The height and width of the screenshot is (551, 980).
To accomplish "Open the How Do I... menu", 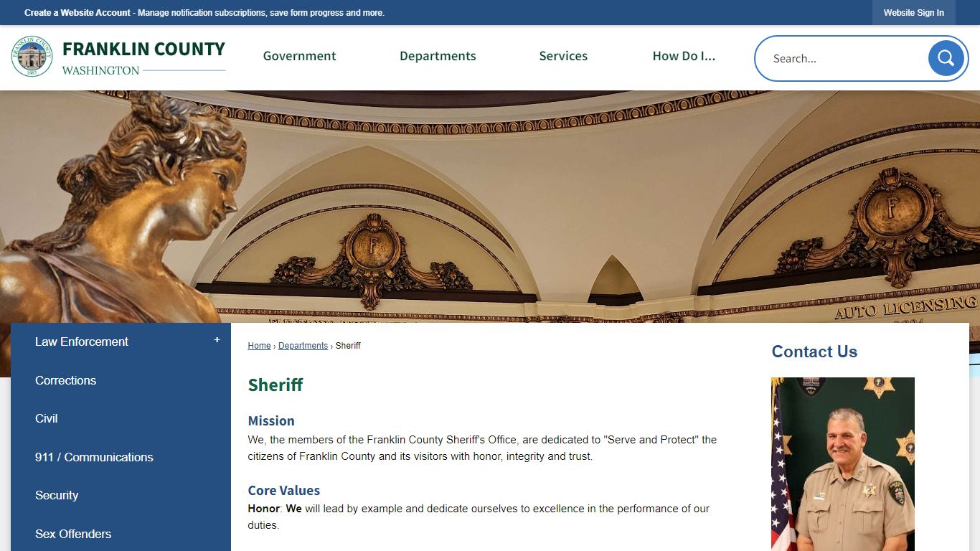I will point(684,56).
